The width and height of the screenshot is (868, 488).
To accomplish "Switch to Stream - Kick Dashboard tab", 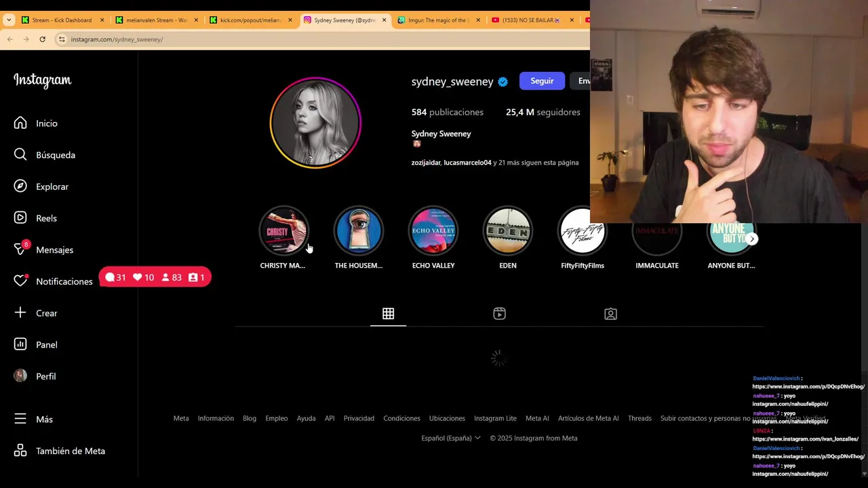I will pyautogui.click(x=61, y=20).
